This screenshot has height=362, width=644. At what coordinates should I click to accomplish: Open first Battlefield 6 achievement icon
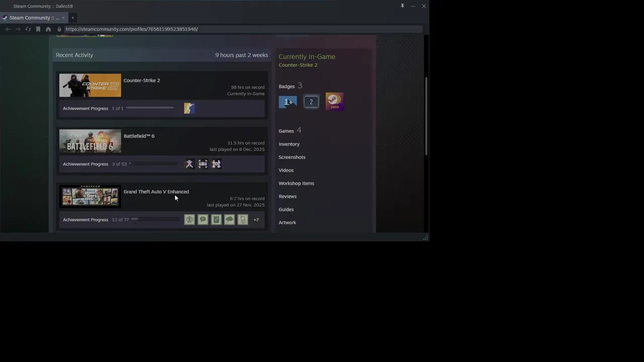[x=189, y=164]
